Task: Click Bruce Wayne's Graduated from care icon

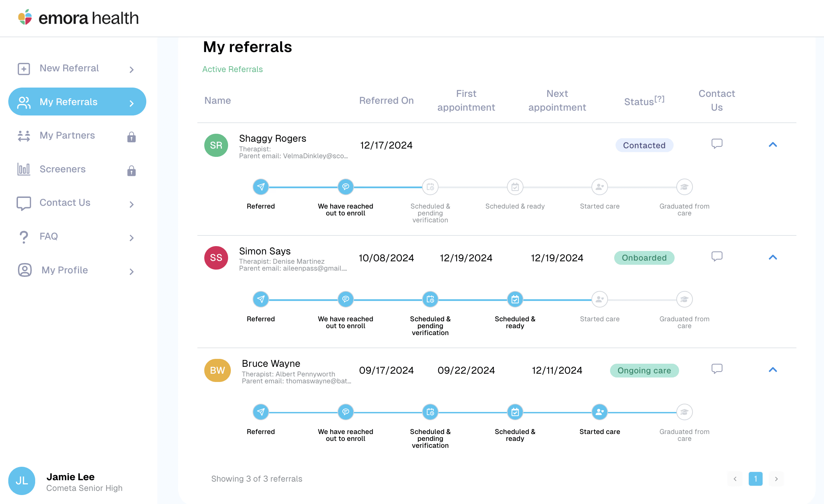Action: point(684,412)
